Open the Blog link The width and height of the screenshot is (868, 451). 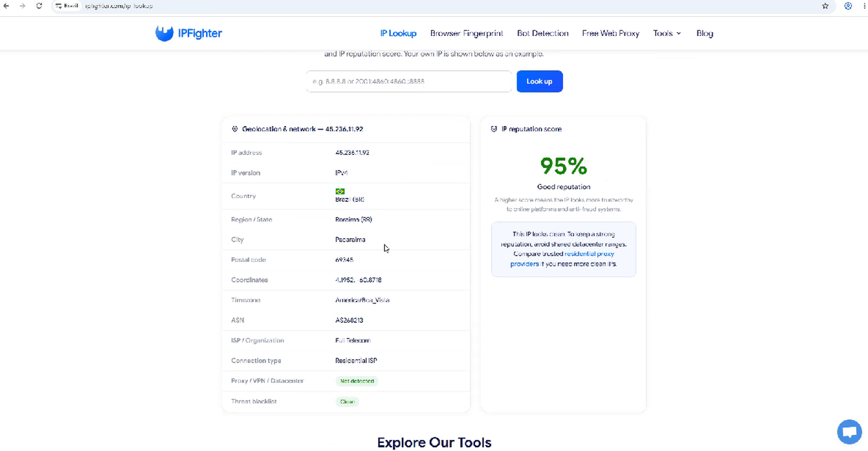(x=704, y=33)
